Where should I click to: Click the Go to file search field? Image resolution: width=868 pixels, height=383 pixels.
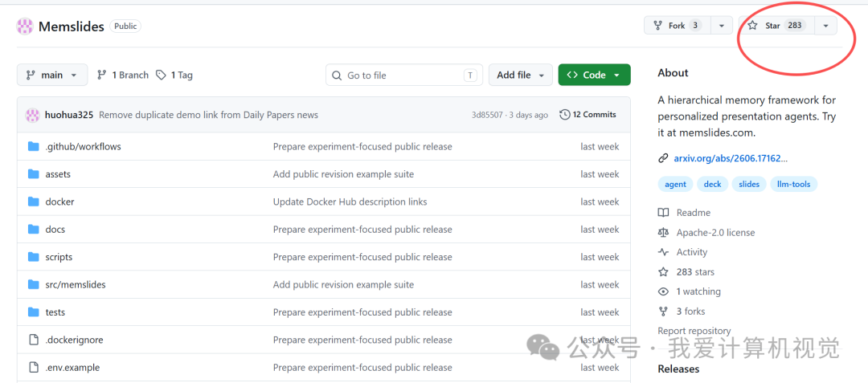point(404,75)
